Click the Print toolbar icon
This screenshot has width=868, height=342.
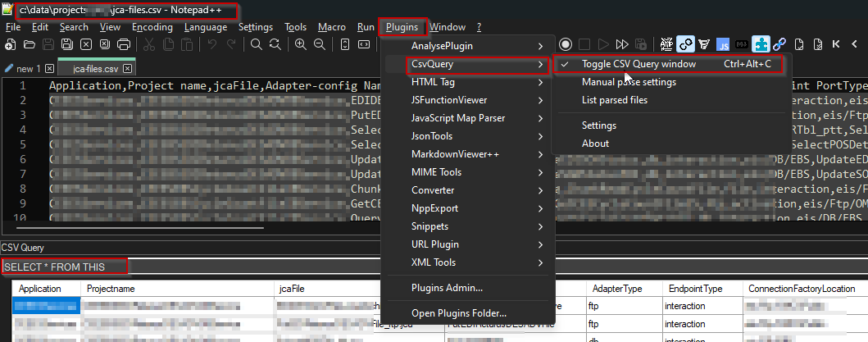tap(124, 44)
